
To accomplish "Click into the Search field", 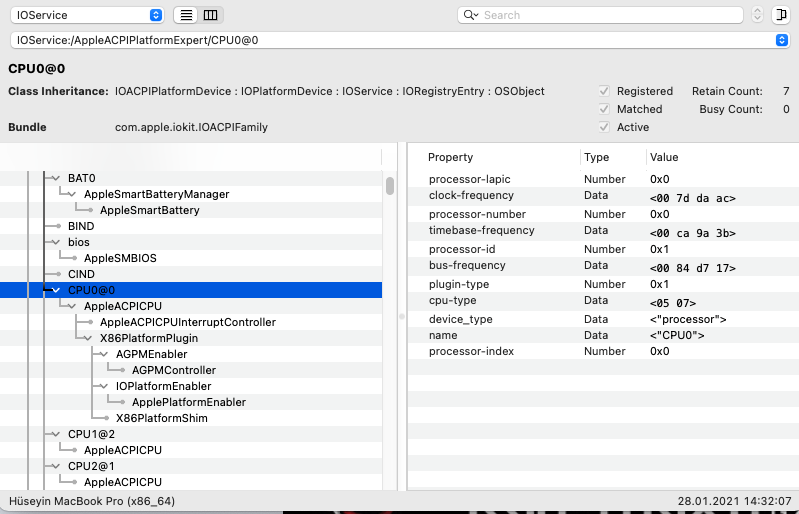I will pos(600,15).
